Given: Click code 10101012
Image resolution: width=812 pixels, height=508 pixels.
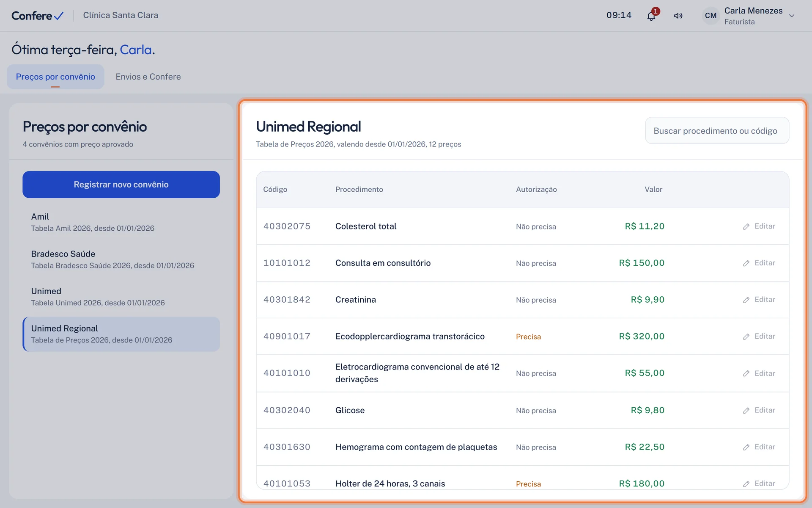Looking at the screenshot, I should pos(287,263).
